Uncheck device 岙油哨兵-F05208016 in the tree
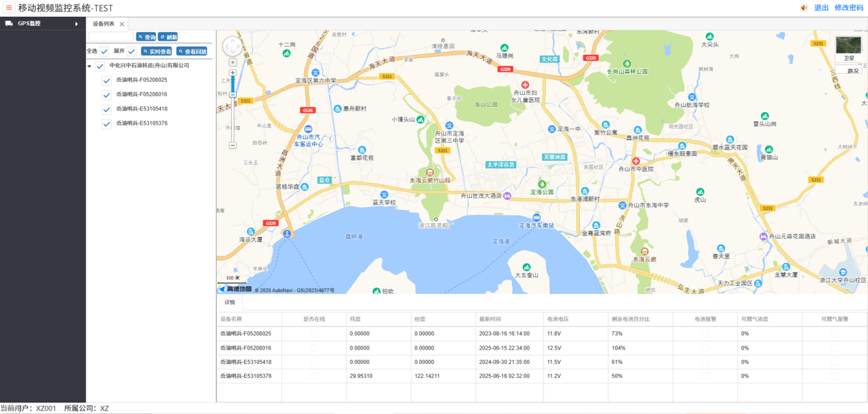This screenshot has width=868, height=414. click(106, 95)
